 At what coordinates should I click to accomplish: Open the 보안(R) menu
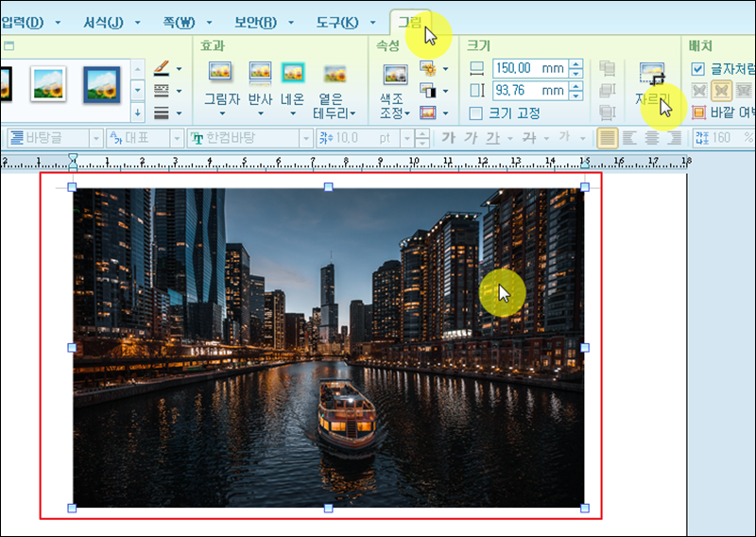point(255,22)
